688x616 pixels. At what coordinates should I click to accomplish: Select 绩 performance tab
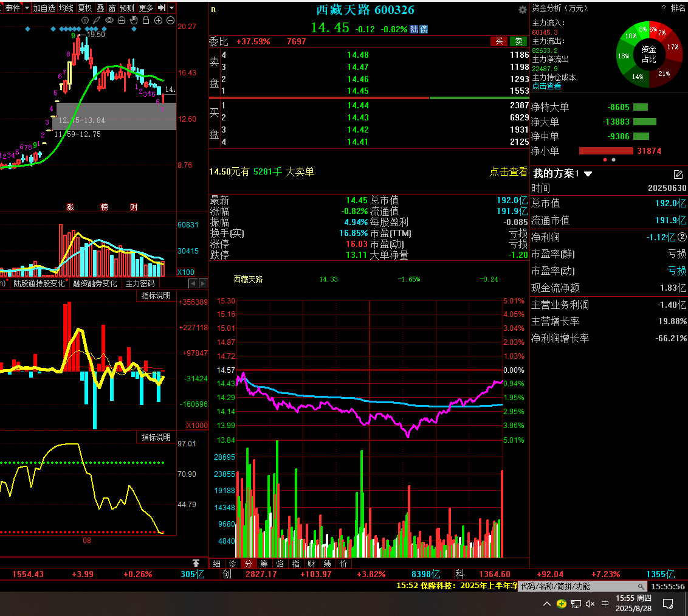click(x=328, y=564)
